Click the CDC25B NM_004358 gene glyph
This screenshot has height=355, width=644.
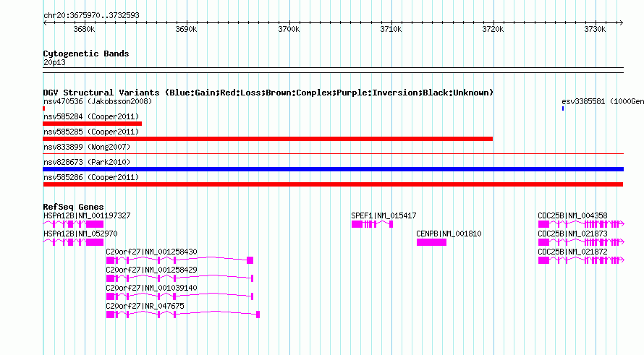(581, 224)
